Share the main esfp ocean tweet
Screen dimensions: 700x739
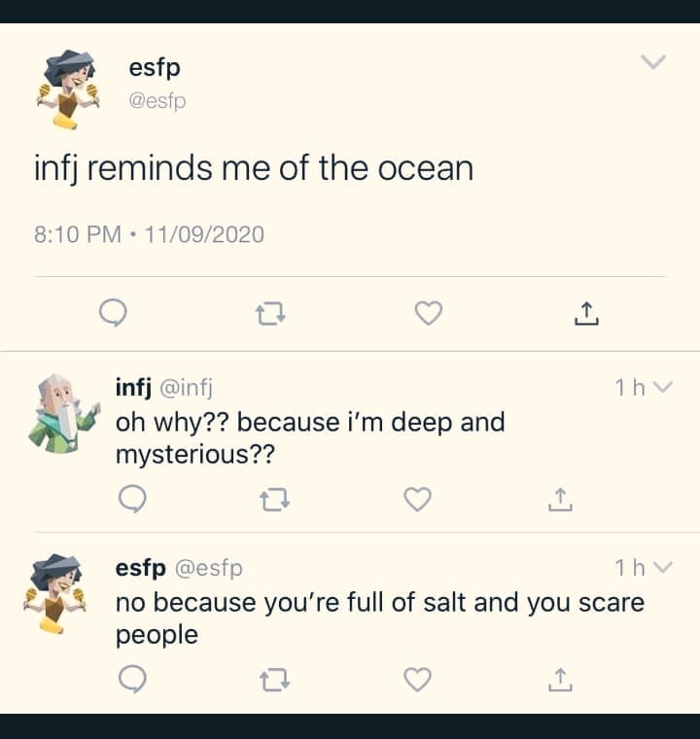pyautogui.click(x=584, y=313)
